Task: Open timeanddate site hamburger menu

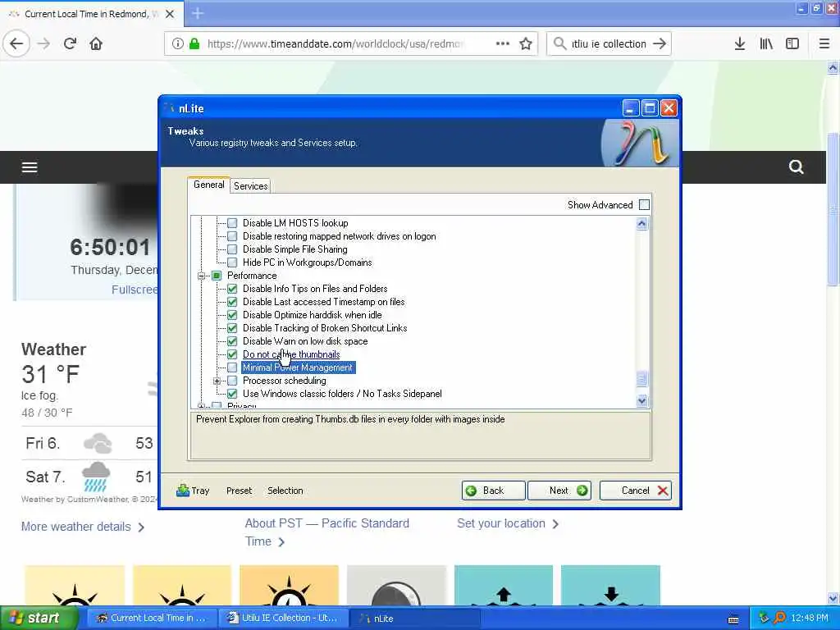Action: point(30,167)
